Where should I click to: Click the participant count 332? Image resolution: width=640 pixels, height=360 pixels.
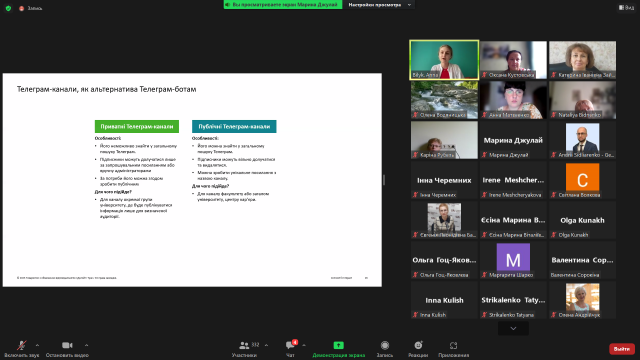pyautogui.click(x=256, y=345)
